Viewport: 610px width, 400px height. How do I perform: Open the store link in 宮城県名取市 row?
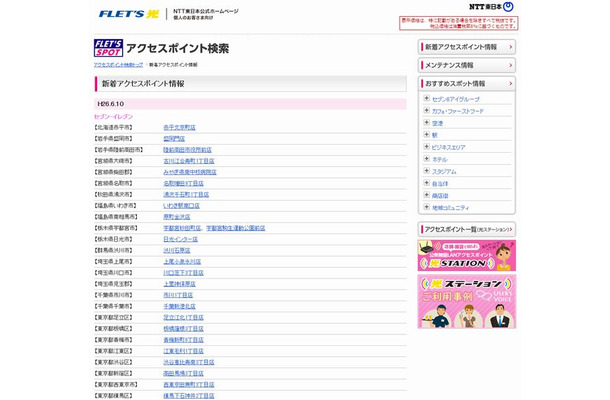(x=183, y=184)
